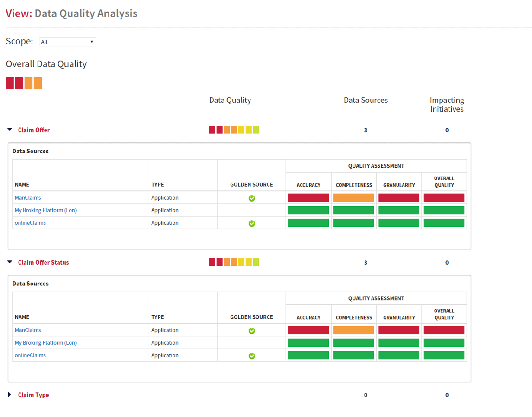Screen dimensions: 532x417
Task: Click the QUALITY ASSESSMENT header in Claim Offer table
Action: (x=376, y=166)
